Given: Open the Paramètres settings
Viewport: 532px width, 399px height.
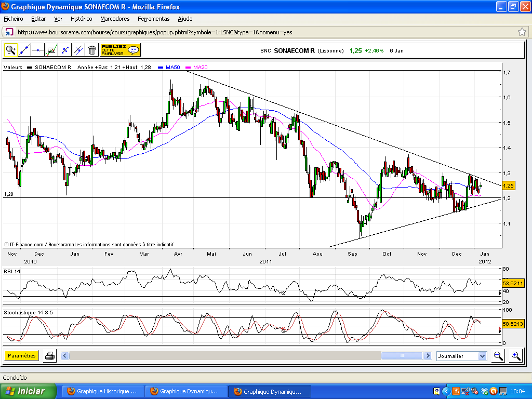Looking at the screenshot, I should [22, 355].
